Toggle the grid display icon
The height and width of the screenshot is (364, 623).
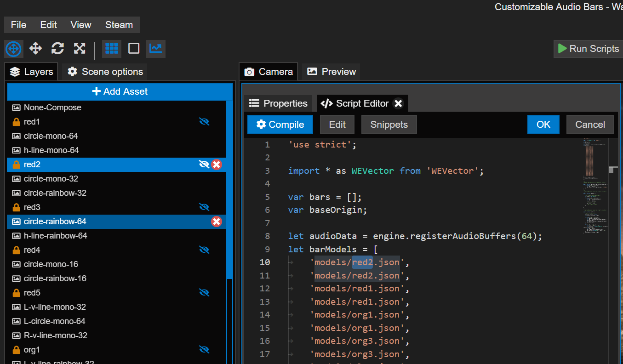click(x=112, y=48)
